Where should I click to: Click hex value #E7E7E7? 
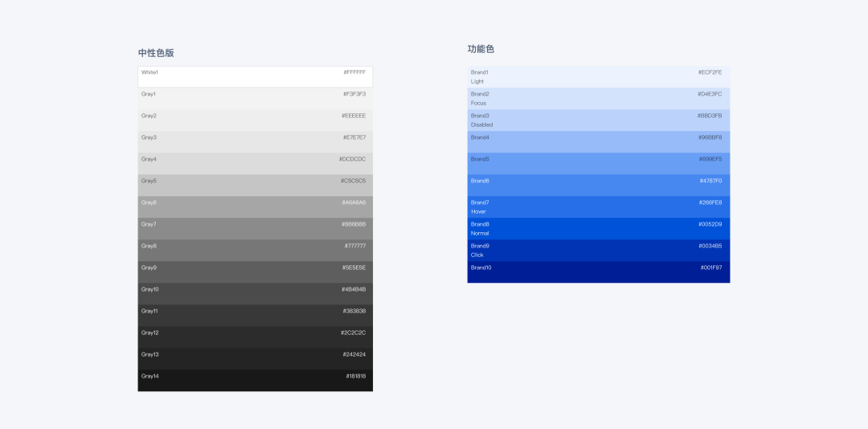pos(354,137)
